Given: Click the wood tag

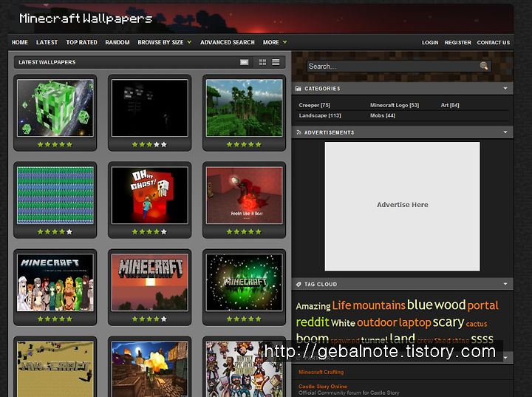Looking at the screenshot, I should click(450, 305).
